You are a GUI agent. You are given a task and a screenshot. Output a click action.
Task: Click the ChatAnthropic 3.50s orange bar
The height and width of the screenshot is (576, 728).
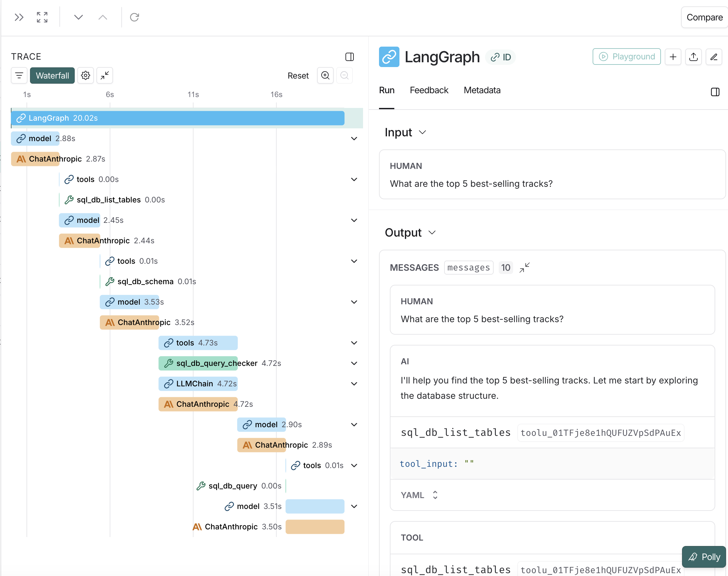[315, 527]
